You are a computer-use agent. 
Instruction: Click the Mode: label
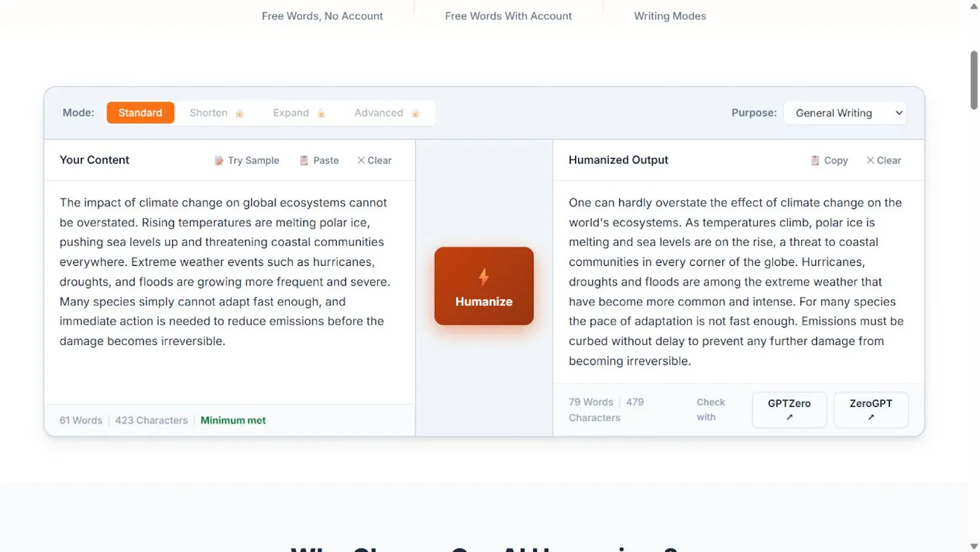pyautogui.click(x=78, y=113)
